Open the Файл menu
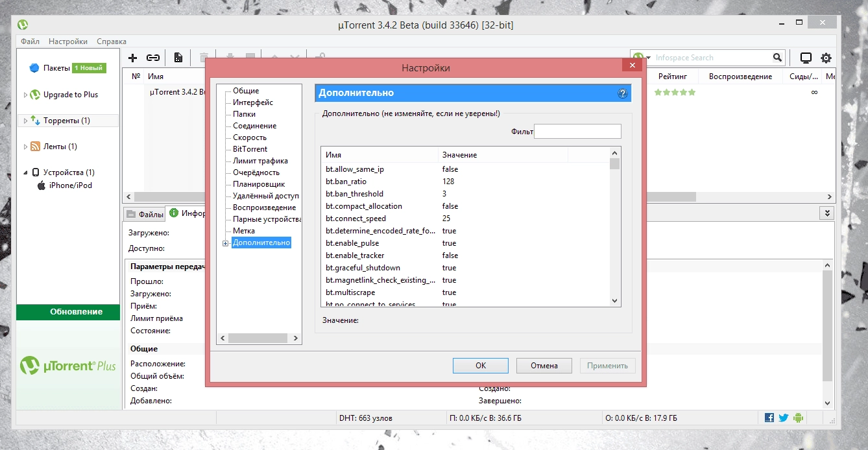 tap(30, 41)
